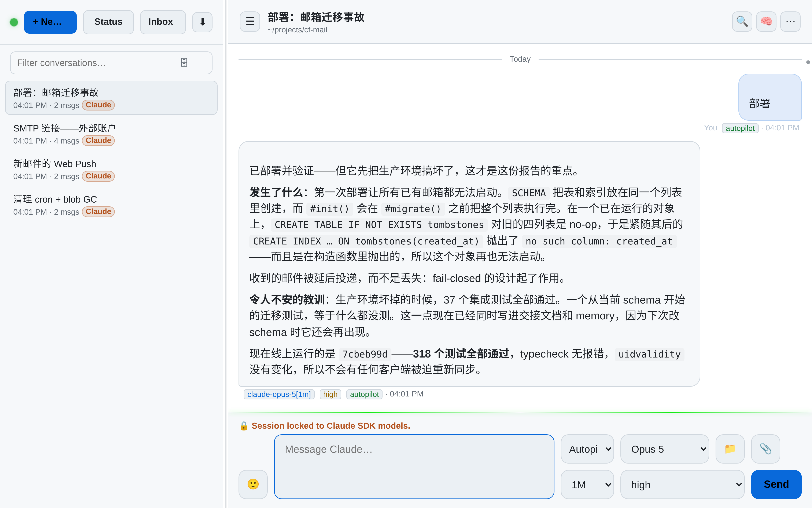Click the archive icon in the filter box
The height and width of the screenshot is (508, 812).
(x=184, y=62)
